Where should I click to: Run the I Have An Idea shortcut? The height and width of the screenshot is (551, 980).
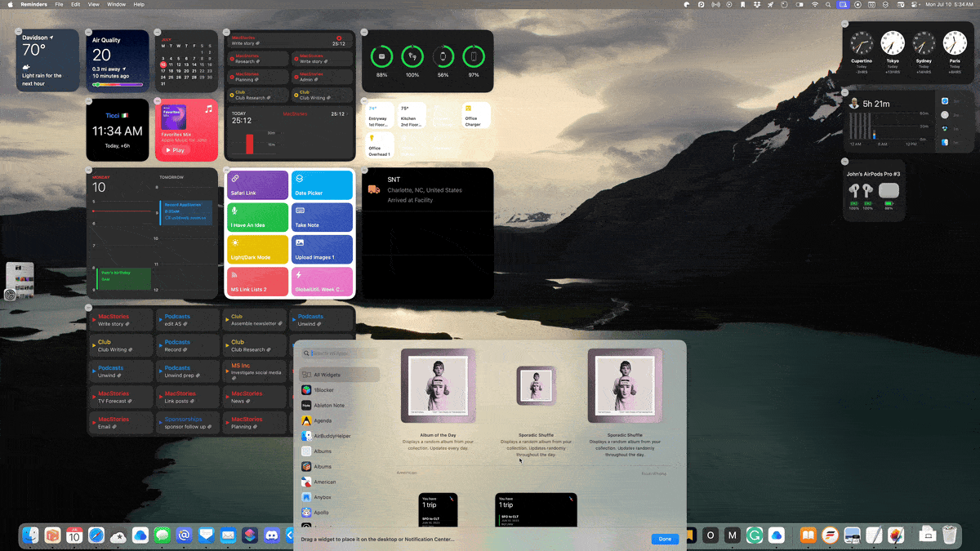tap(257, 217)
